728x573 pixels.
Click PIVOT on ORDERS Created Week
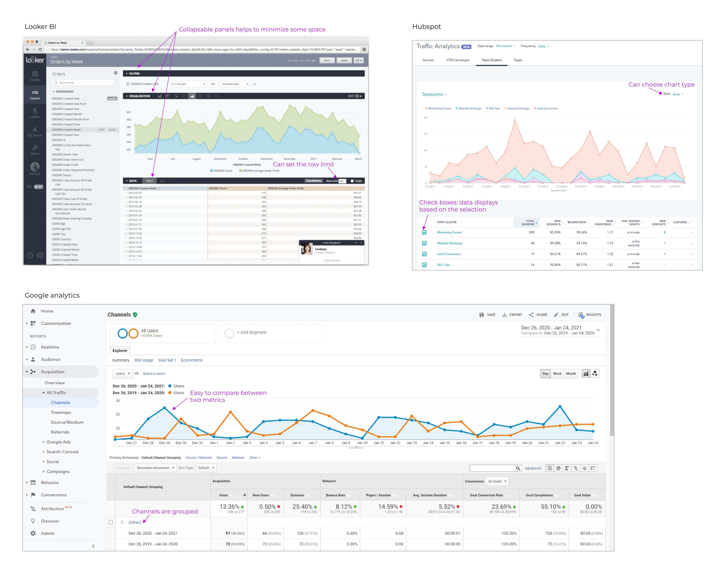(101, 129)
